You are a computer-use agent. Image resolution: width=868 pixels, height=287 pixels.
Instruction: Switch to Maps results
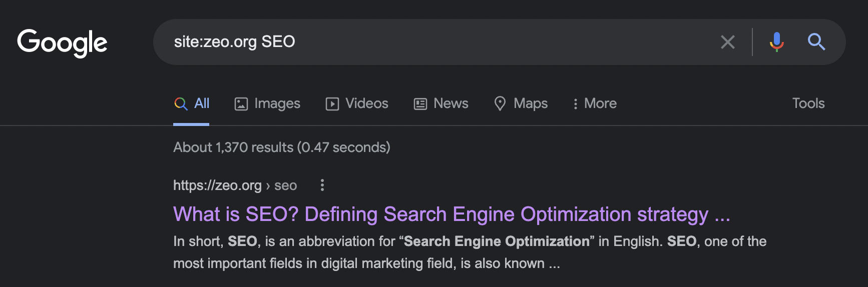521,103
